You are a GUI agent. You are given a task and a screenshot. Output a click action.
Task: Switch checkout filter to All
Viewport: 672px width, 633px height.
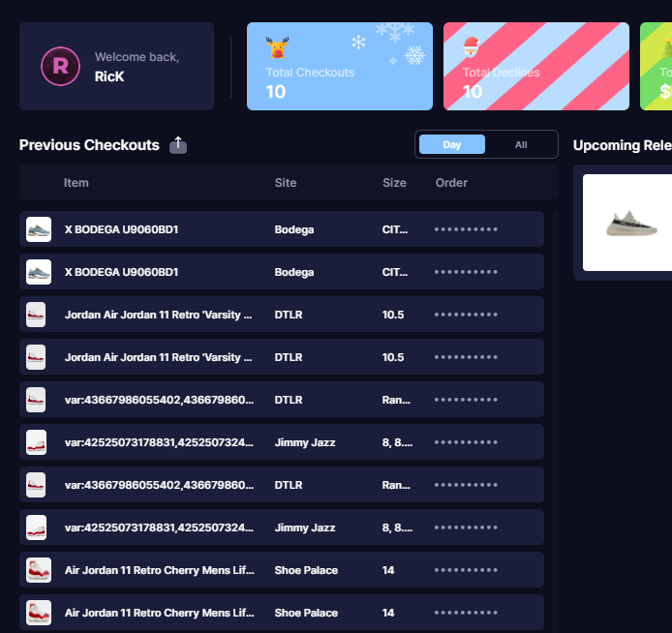tap(521, 145)
